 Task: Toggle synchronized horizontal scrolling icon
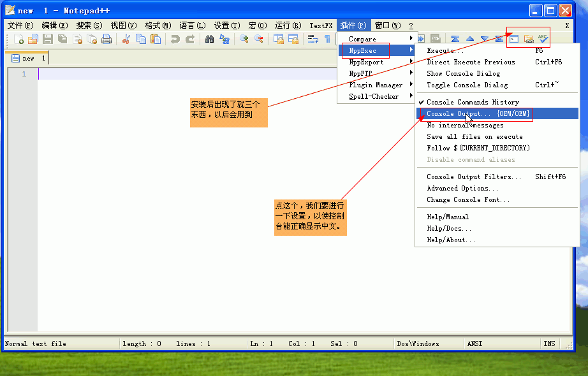(x=293, y=39)
